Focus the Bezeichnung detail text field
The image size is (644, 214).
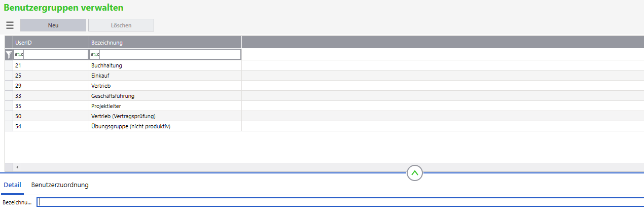(x=340, y=202)
